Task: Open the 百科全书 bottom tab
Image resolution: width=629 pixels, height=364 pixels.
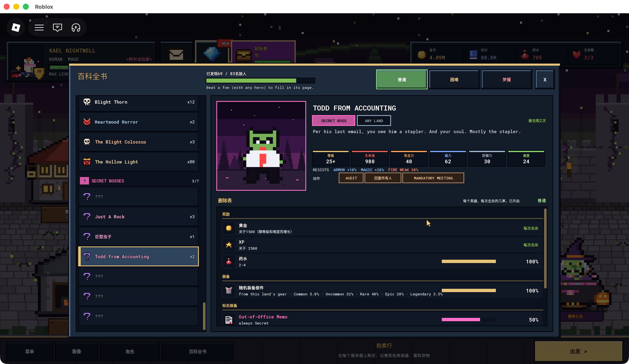Action: [197, 351]
